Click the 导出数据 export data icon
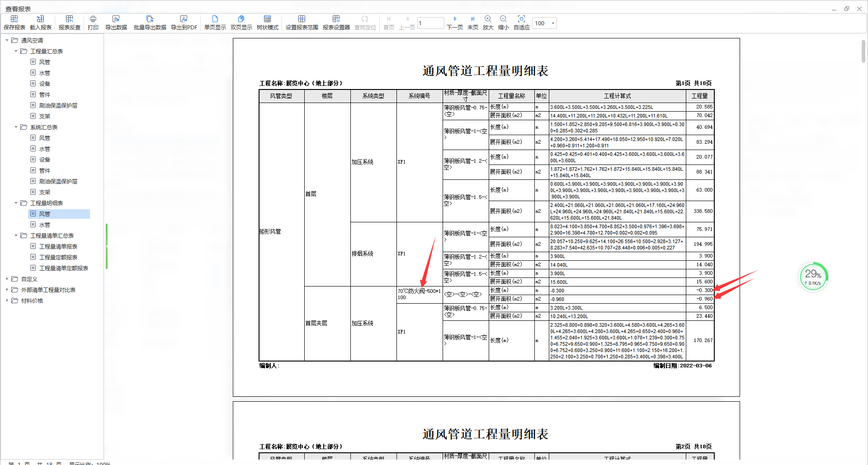 pyautogui.click(x=116, y=19)
